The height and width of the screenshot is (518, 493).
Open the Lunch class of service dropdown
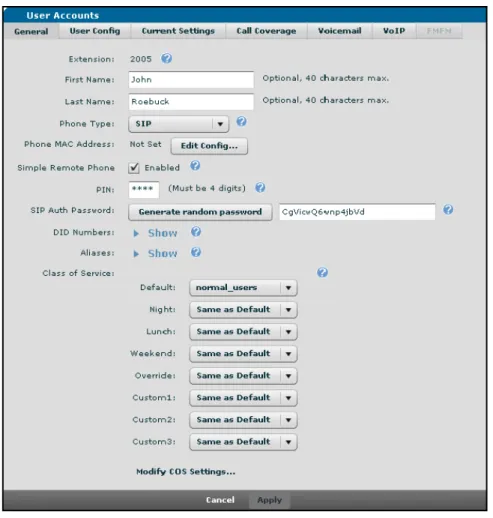[x=243, y=332]
